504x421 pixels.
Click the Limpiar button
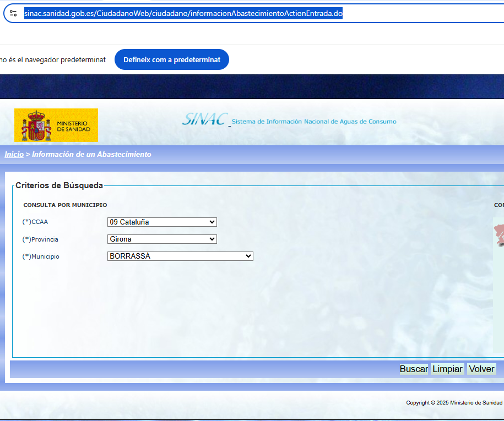point(447,369)
